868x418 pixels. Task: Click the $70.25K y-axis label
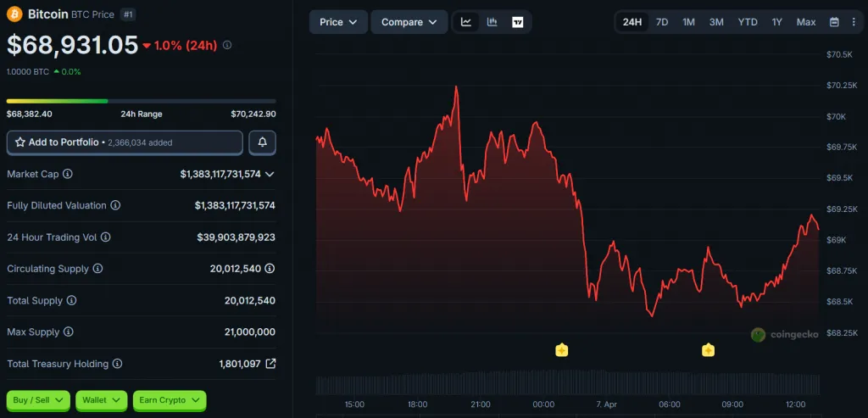(x=842, y=86)
